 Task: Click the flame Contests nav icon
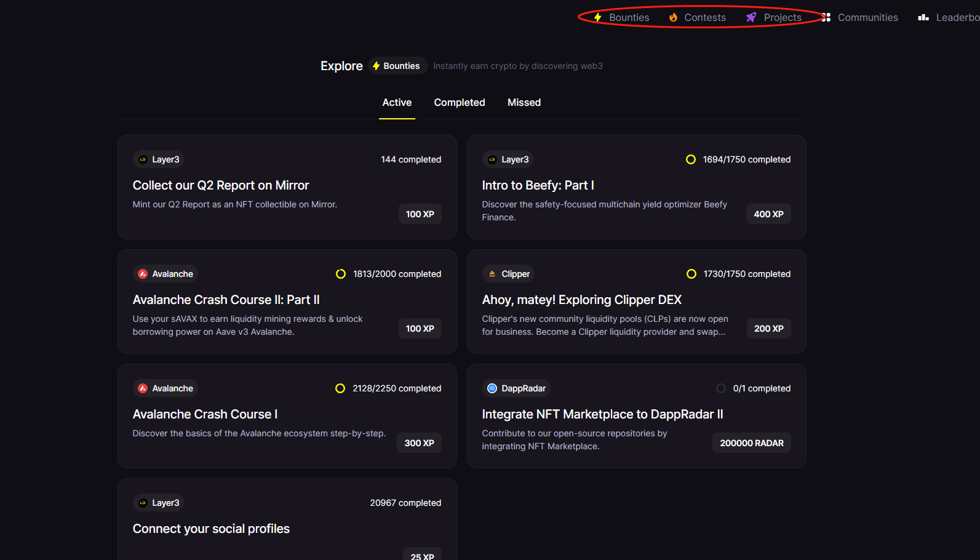coord(673,17)
